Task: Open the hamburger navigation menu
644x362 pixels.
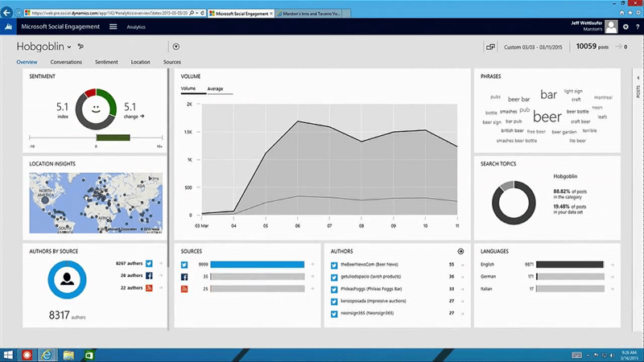Action: 113,27
